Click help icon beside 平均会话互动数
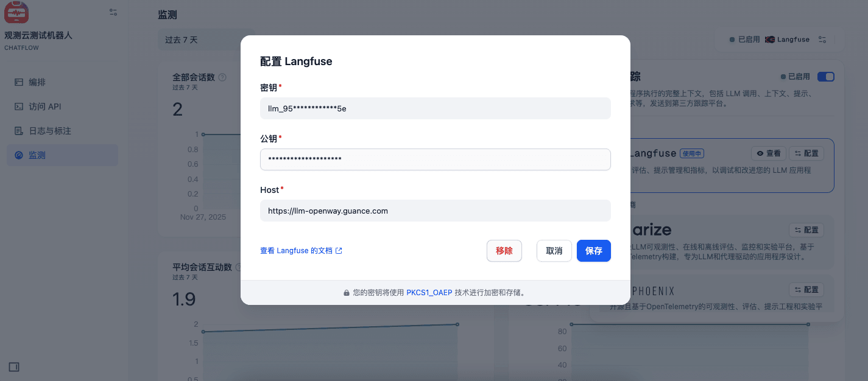Image resolution: width=868 pixels, height=381 pixels. click(238, 267)
